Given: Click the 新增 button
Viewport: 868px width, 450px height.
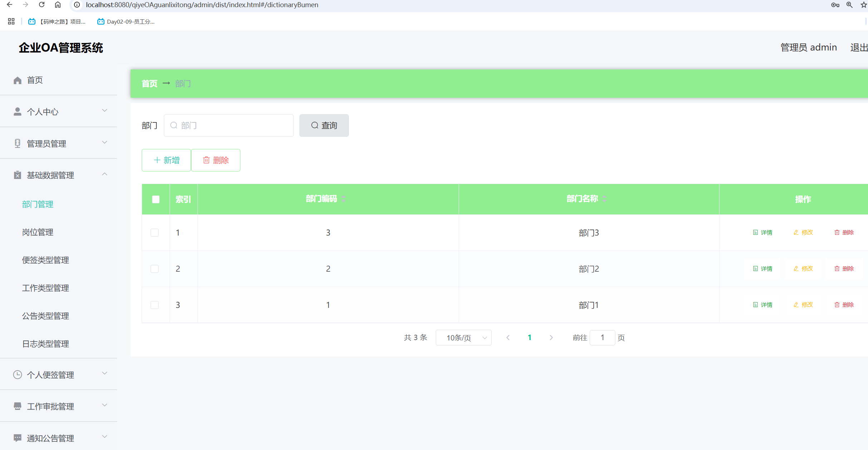Looking at the screenshot, I should tap(166, 160).
